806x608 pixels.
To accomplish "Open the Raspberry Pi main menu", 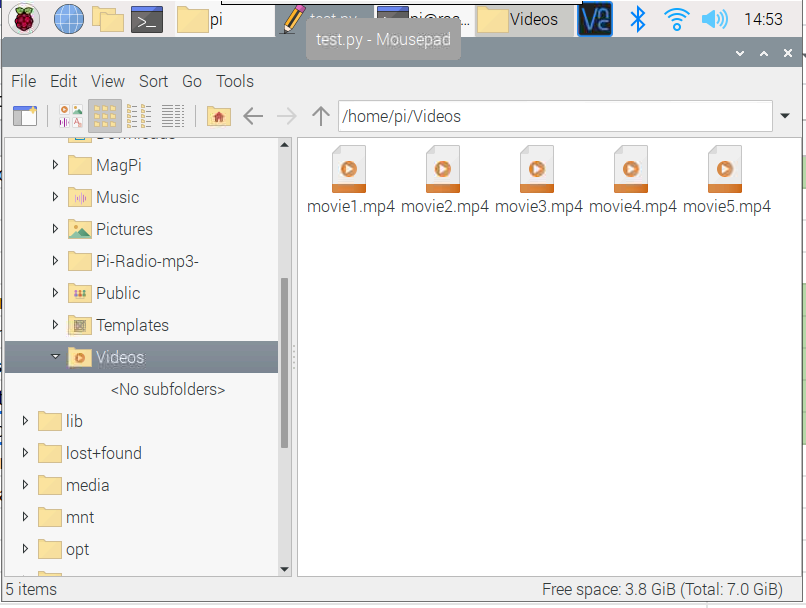I will click(24, 19).
